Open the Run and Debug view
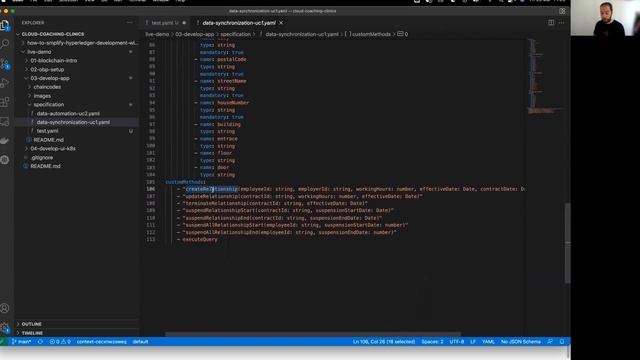 coord(5,83)
